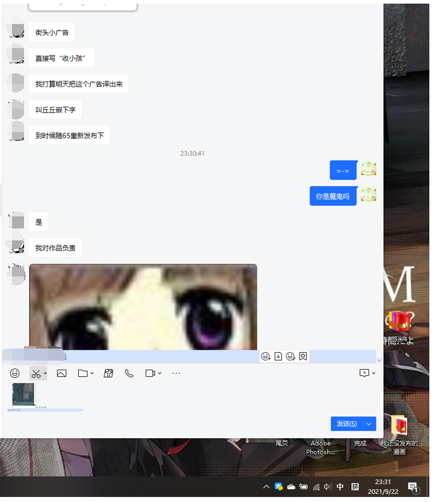Viewport: 448px width, 503px height.
Task: Click the 发送(S) send button
Action: (x=346, y=424)
